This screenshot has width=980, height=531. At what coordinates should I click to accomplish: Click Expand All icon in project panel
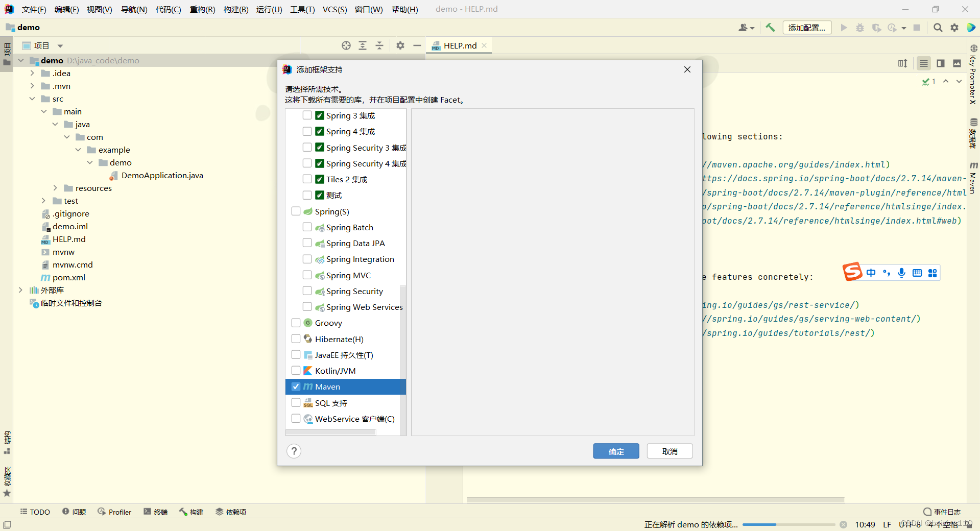[x=363, y=45]
